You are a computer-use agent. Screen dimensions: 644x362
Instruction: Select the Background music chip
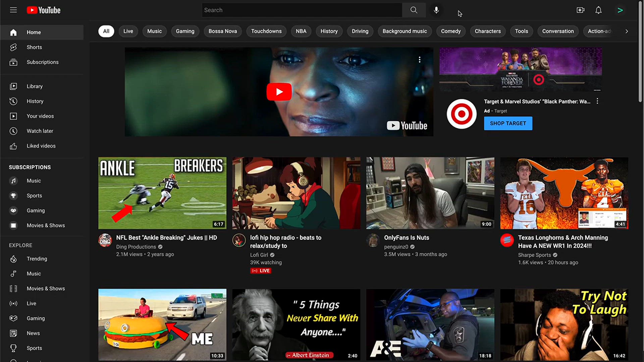click(x=405, y=31)
